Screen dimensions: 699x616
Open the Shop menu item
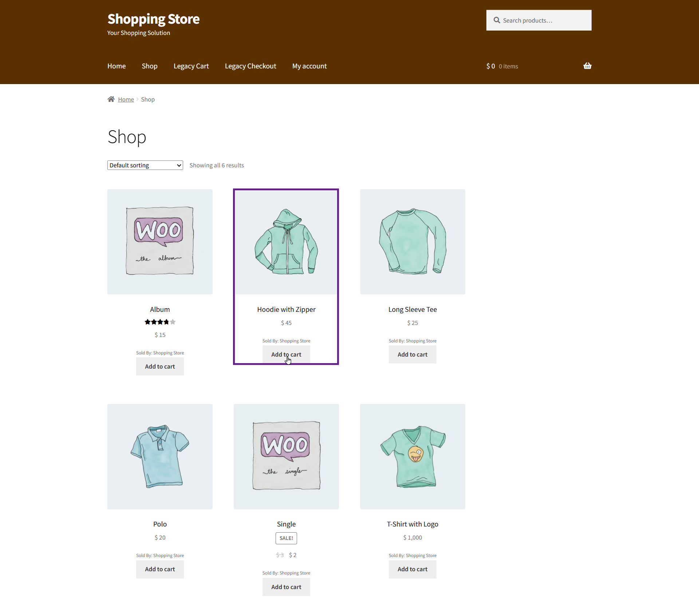[149, 66]
